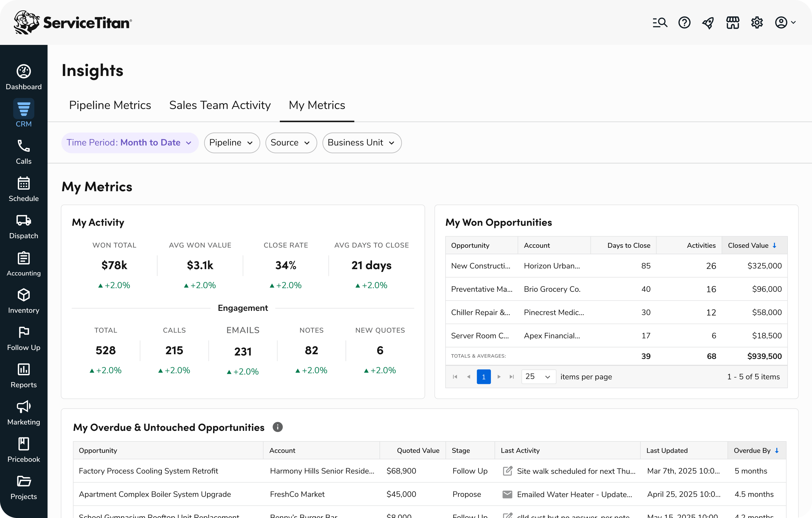Open the 25 items per page dropdown
Viewport: 812px width, 518px height.
[x=538, y=376]
